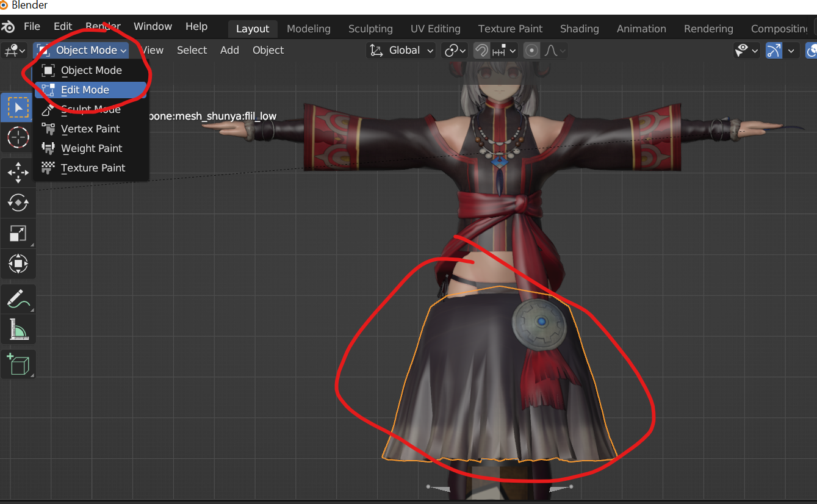Switch to the Modeling workspace tab
This screenshot has width=817, height=504.
point(309,29)
